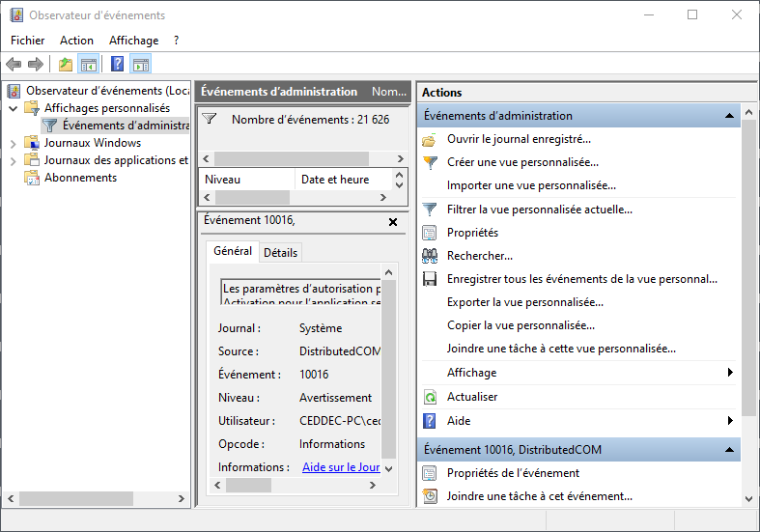Image resolution: width=760 pixels, height=532 pixels.
Task: Click the floppy disk Enregistrer tous les événements icon
Action: coord(431,279)
